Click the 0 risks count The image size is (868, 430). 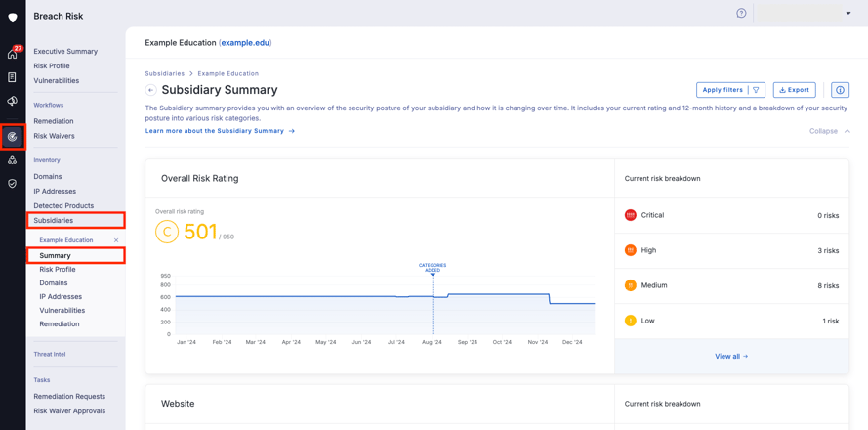[x=828, y=216]
